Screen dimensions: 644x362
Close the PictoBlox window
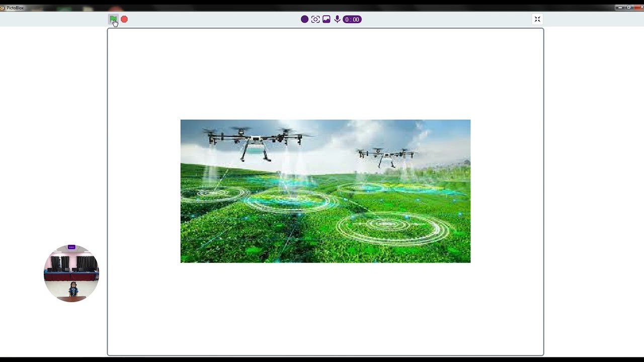pyautogui.click(x=638, y=8)
